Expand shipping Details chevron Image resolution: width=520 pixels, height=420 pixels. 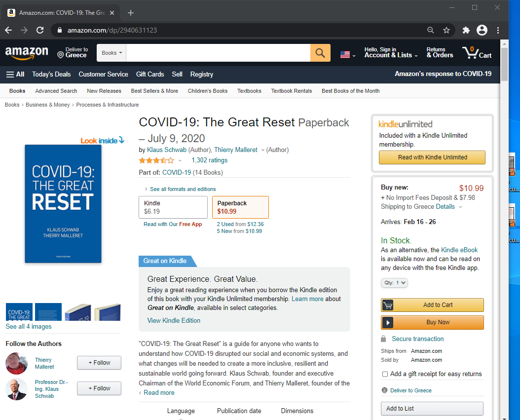pos(460,207)
